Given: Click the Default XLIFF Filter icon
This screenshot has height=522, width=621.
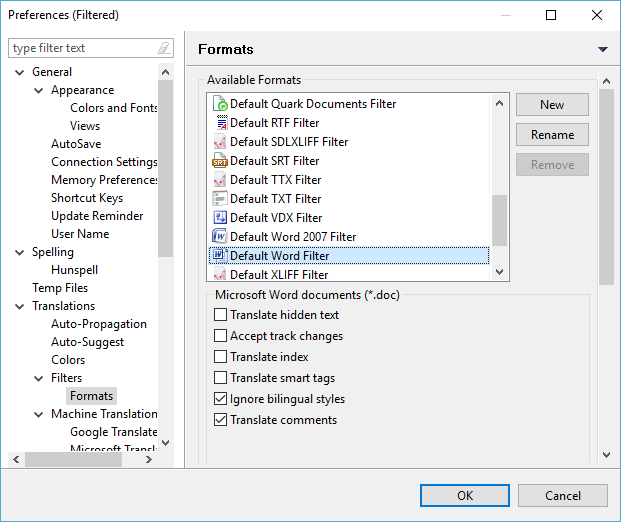Looking at the screenshot, I should (220, 274).
